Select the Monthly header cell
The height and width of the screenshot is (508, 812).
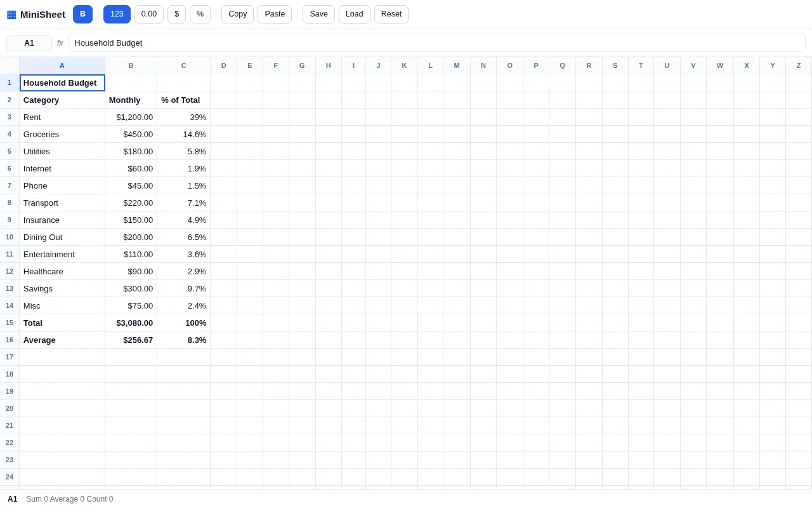pyautogui.click(x=131, y=100)
